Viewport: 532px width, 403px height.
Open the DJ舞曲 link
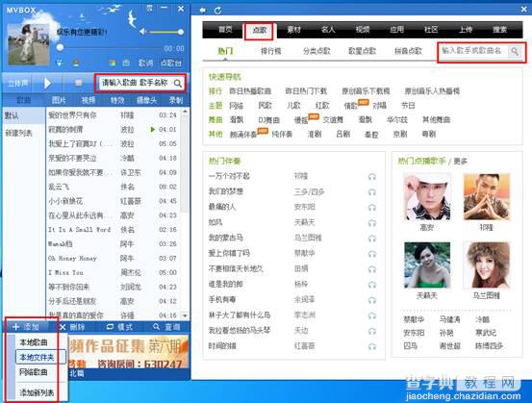point(268,120)
